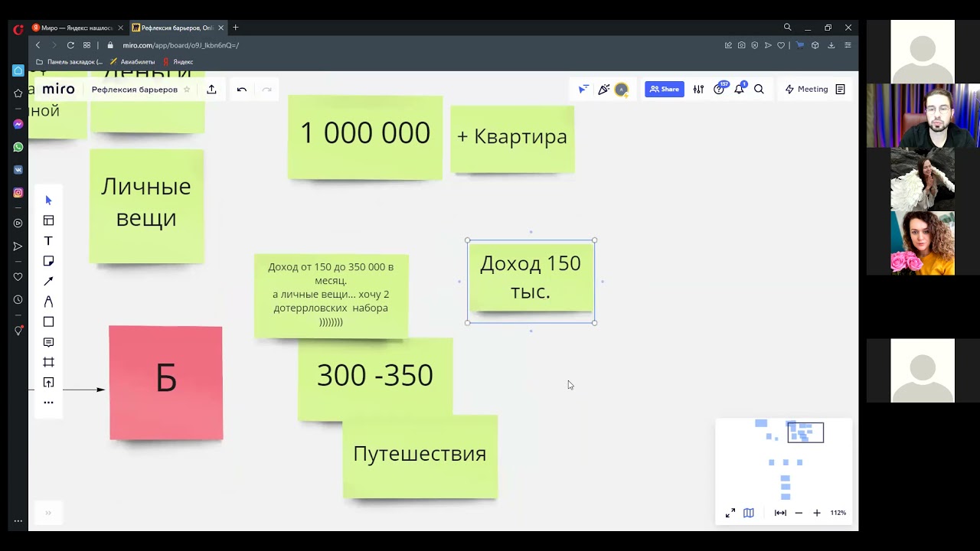
Task: Select the Путешествия sticky note
Action: pos(420,456)
